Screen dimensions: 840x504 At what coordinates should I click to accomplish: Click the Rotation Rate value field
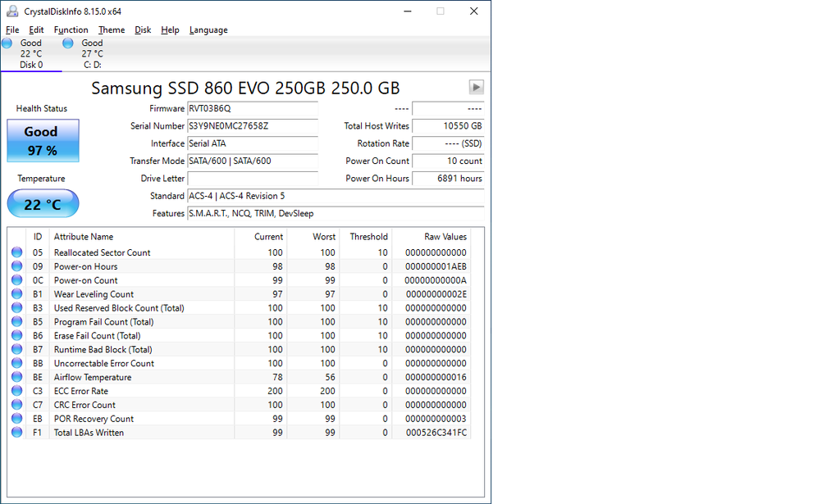pyautogui.click(x=448, y=143)
